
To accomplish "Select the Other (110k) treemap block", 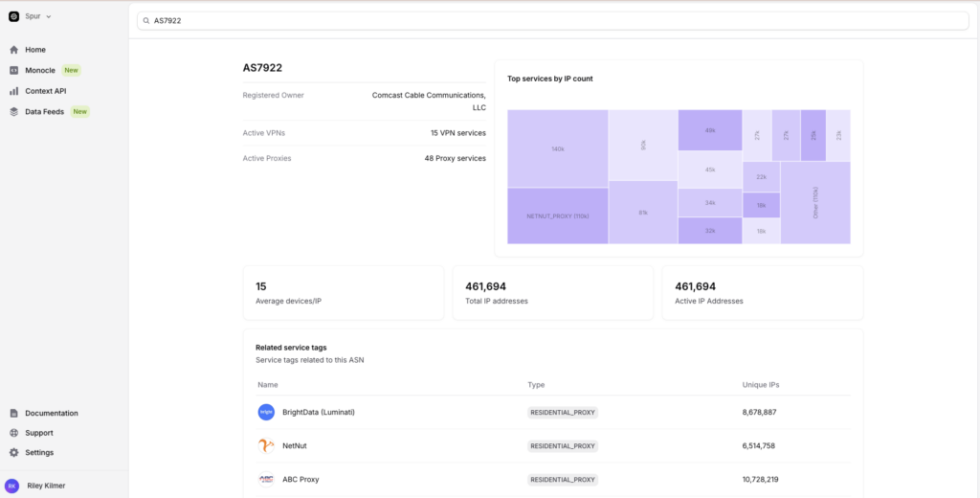I will click(815, 202).
